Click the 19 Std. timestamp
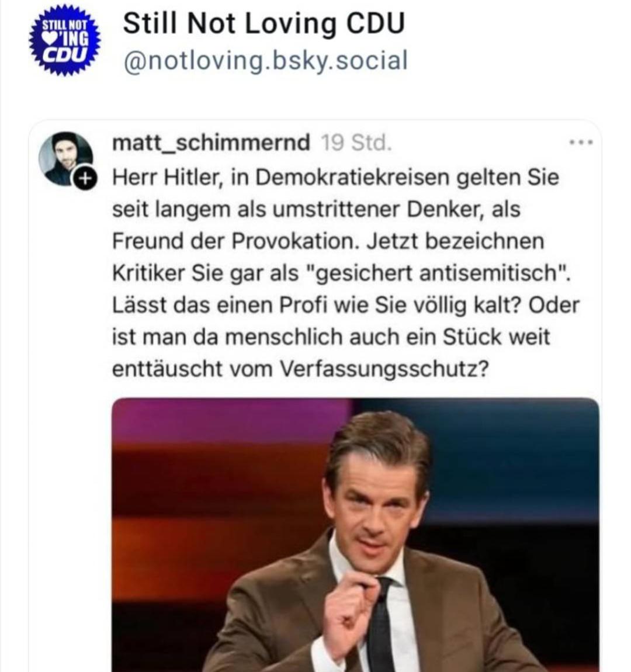Image resolution: width=631 pixels, height=672 pixels. [x=356, y=143]
